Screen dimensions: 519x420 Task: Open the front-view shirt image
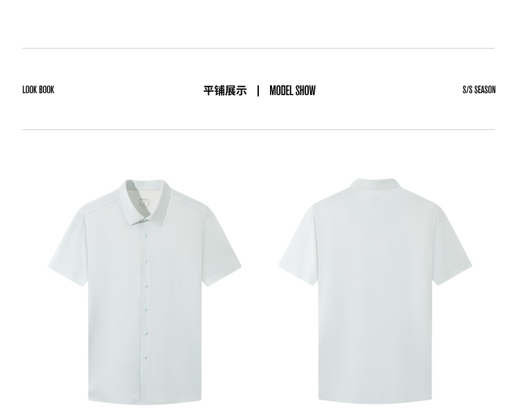tap(145, 291)
